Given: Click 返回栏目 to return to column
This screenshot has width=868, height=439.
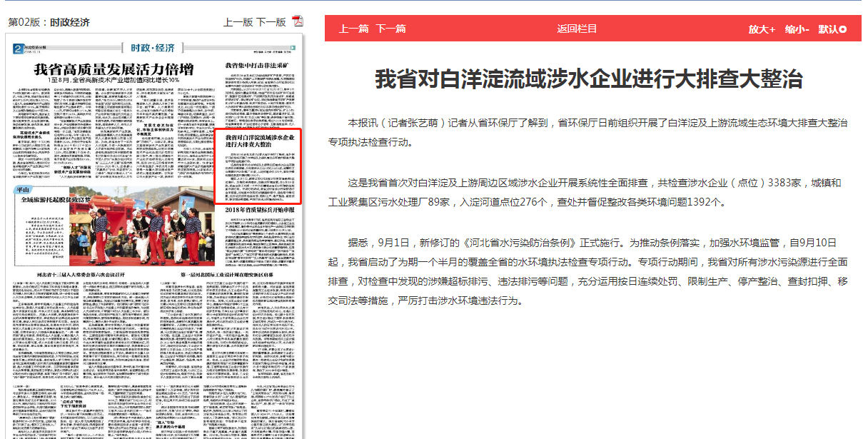Looking at the screenshot, I should (x=577, y=29).
